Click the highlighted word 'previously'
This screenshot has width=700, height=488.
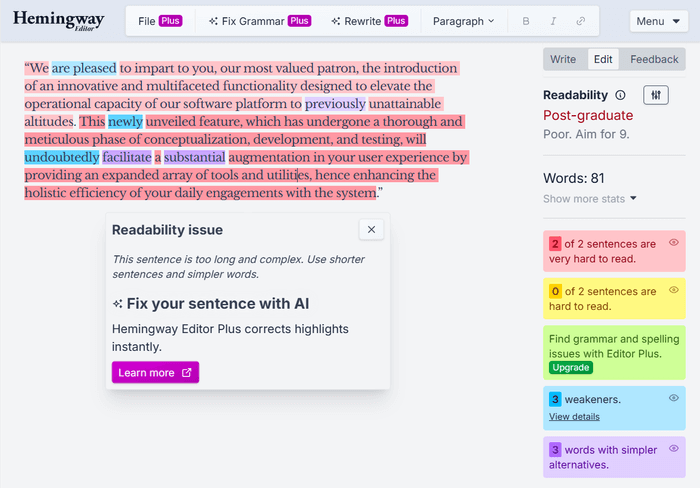[x=335, y=104]
